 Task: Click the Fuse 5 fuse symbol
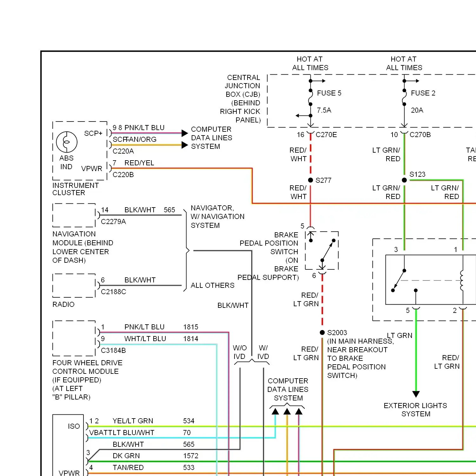311,97
